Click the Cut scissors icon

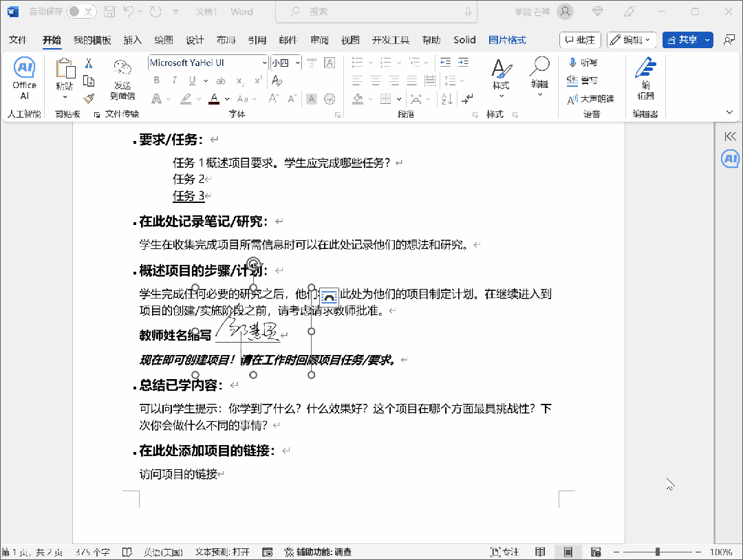pyautogui.click(x=89, y=63)
